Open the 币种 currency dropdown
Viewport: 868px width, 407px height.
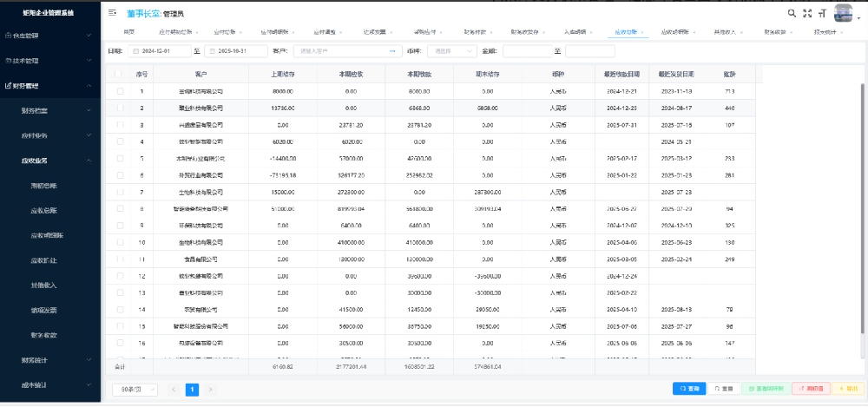pos(454,51)
